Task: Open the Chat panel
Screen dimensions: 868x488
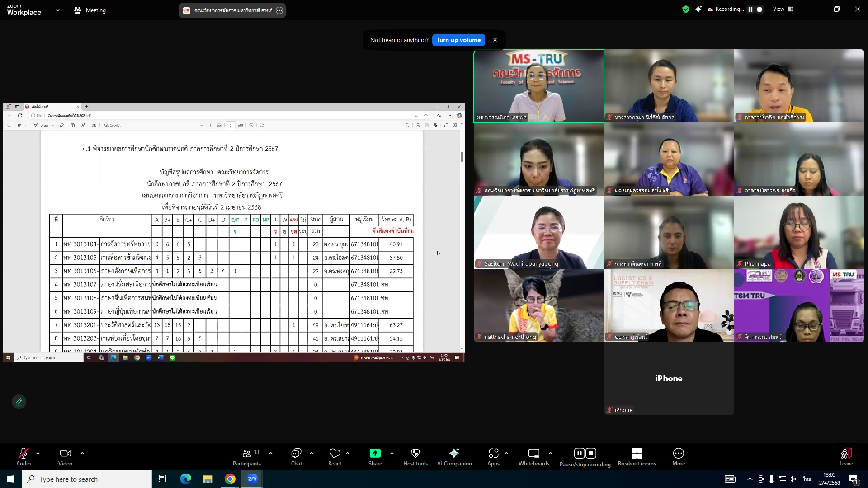Action: click(x=296, y=453)
